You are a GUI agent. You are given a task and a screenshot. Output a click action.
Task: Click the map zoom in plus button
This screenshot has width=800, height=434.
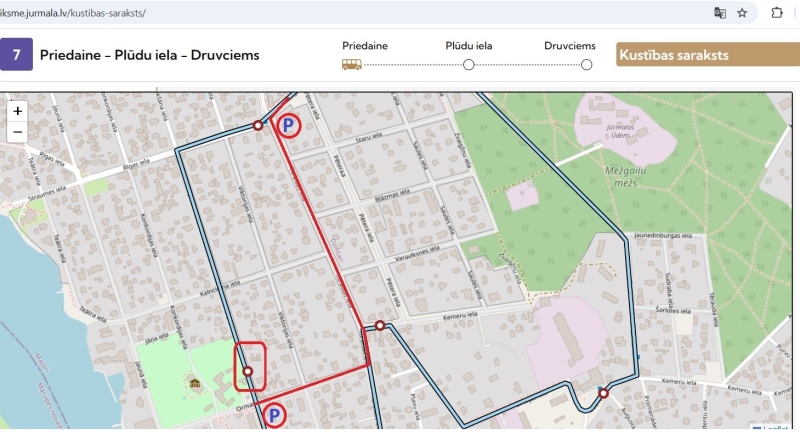pyautogui.click(x=17, y=111)
